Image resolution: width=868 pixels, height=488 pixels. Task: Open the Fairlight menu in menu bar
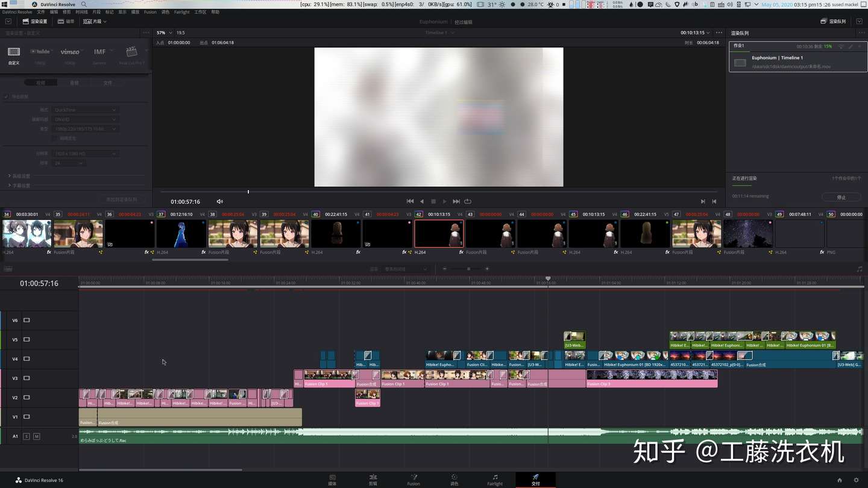[x=181, y=12]
